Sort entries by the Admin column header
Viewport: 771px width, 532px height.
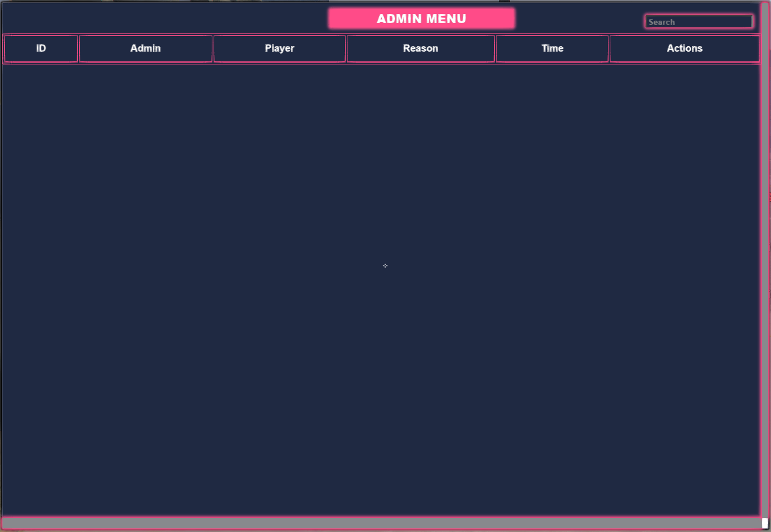(145, 48)
